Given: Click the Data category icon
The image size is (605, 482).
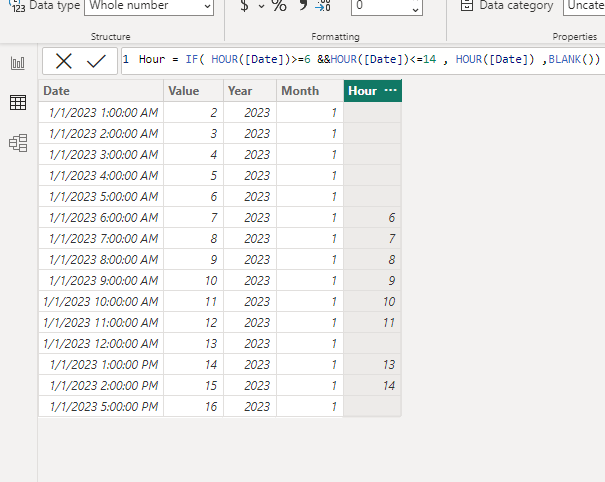Looking at the screenshot, I should [467, 5].
